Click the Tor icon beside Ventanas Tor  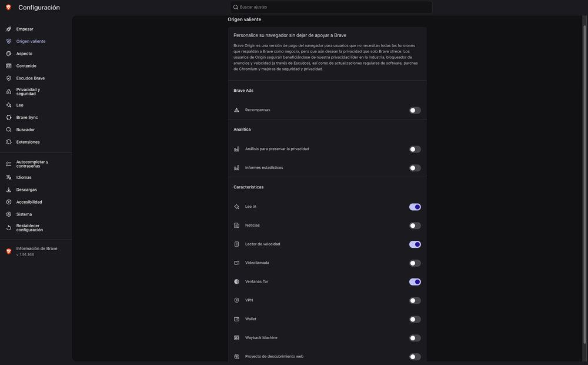236,281
